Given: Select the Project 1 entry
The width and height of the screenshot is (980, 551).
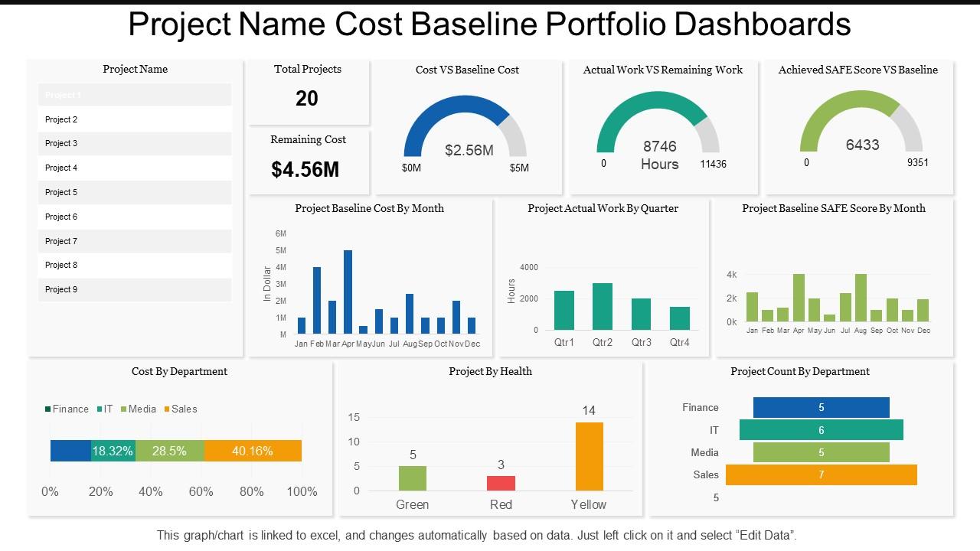Looking at the screenshot, I should point(135,94).
